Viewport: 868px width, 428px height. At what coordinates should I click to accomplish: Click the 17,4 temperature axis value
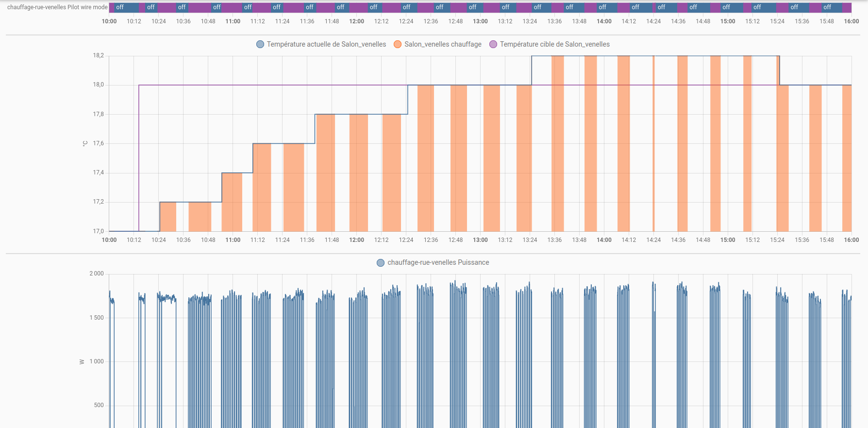pyautogui.click(x=99, y=172)
